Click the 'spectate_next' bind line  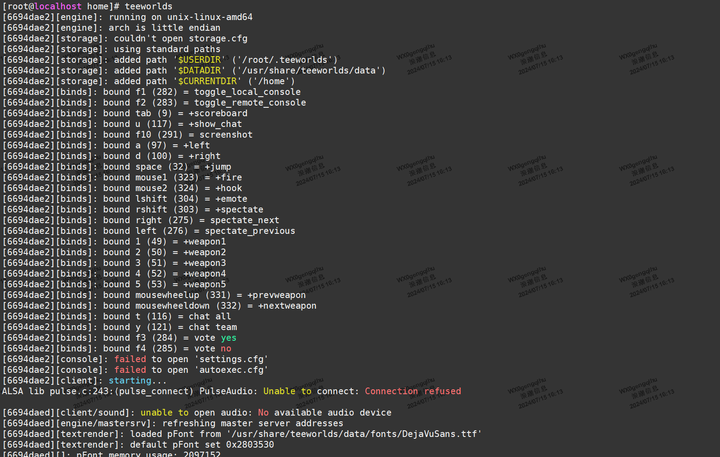[x=141, y=220]
